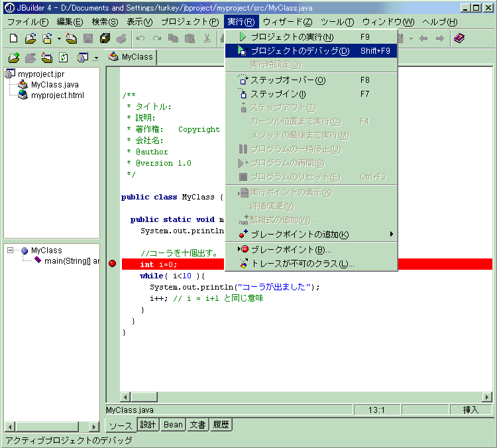
Task: Switch to the Bean tab
Action: [173, 425]
